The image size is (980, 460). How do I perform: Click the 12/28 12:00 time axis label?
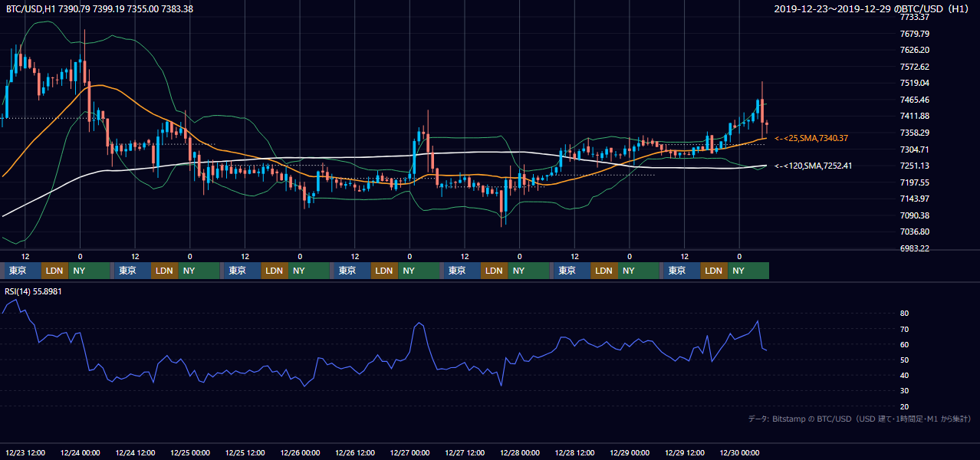point(575,453)
